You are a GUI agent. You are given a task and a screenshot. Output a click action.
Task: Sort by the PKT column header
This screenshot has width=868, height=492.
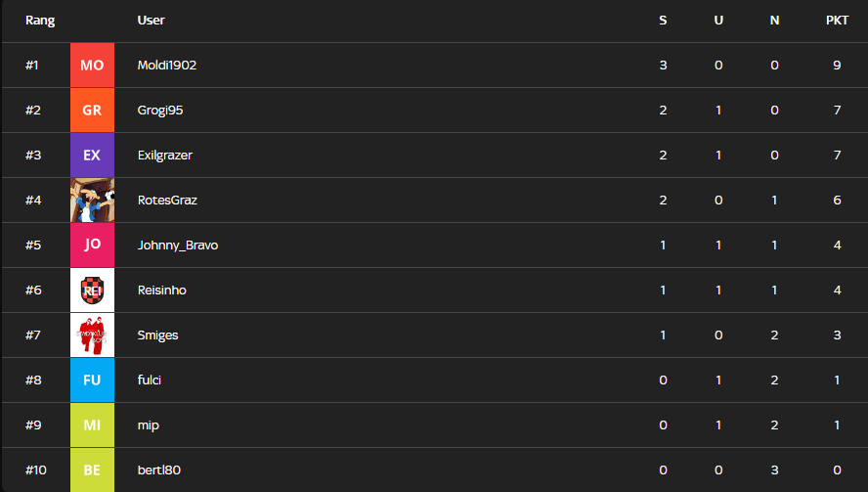[837, 21]
